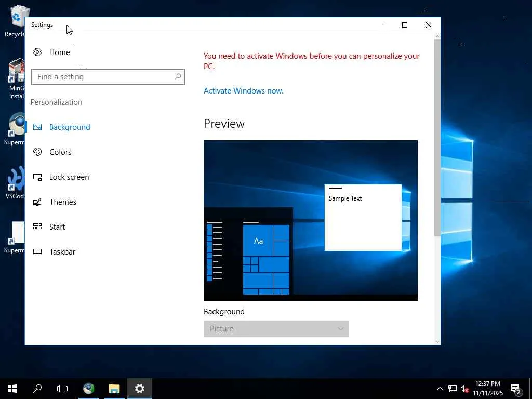The image size is (532, 399).
Task: Click the Preview heading text
Action: coord(224,124)
